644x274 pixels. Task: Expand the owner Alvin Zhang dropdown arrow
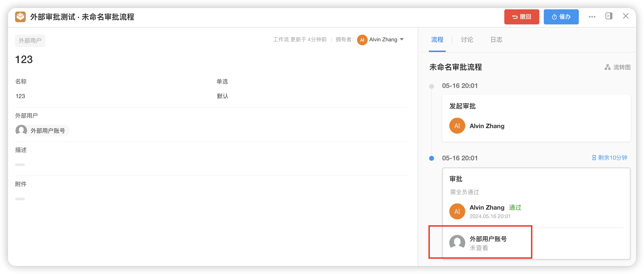[402, 39]
